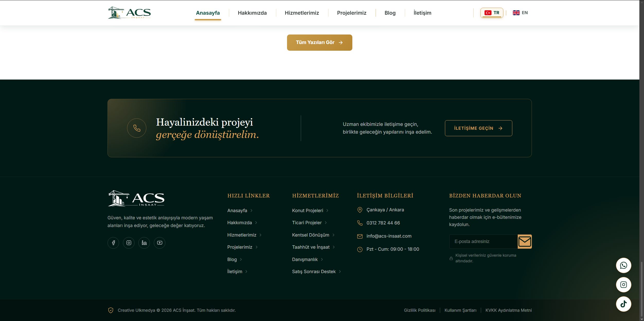
Task: Click the phone icon beside 0312 number
Action: click(x=360, y=223)
